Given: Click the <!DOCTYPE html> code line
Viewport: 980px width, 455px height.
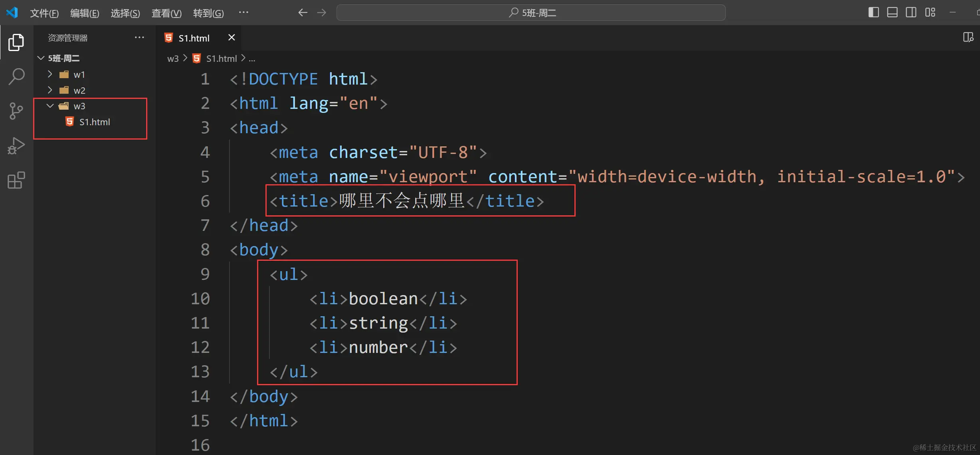Looking at the screenshot, I should click(303, 79).
